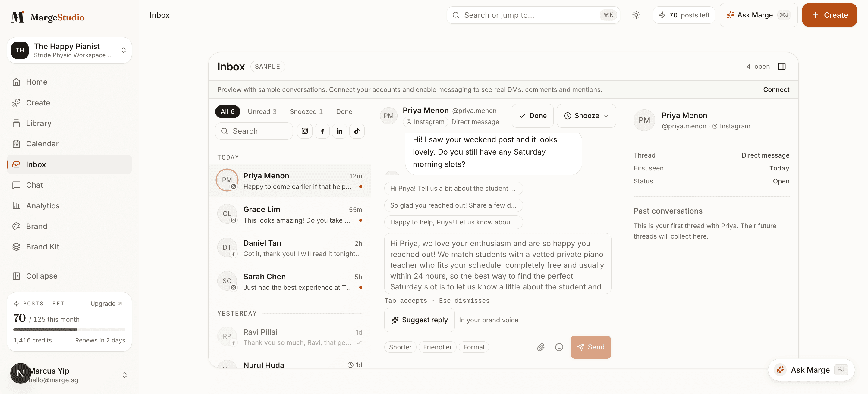
Task: Click the Sarah Chen SC avatar
Action: click(227, 281)
